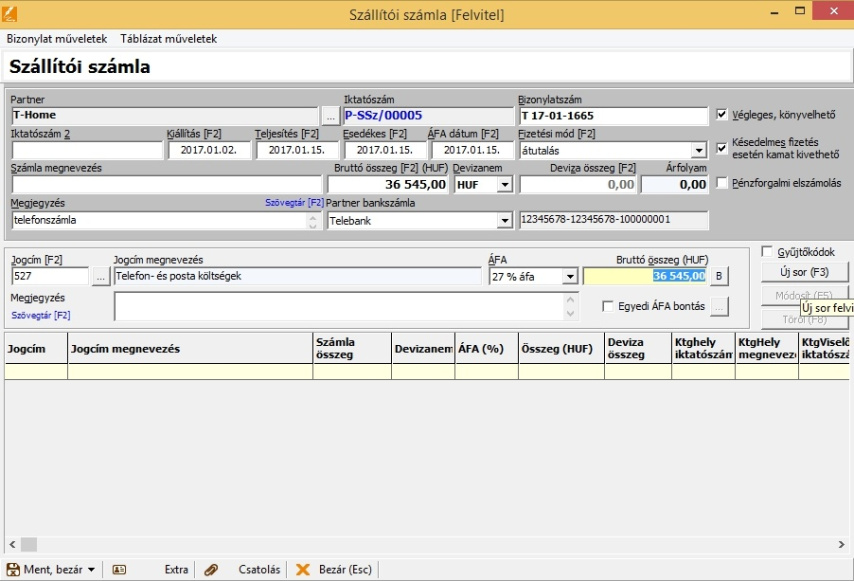Image resolution: width=854 pixels, height=581 pixels.
Task: Click the orange X Bezár (Esc) icon
Action: click(302, 569)
